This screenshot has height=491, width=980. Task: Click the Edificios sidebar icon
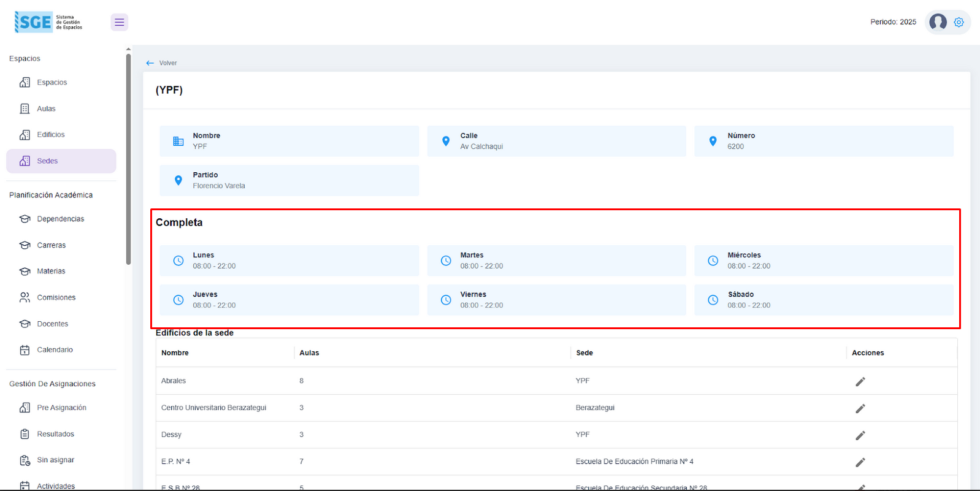[x=25, y=135]
